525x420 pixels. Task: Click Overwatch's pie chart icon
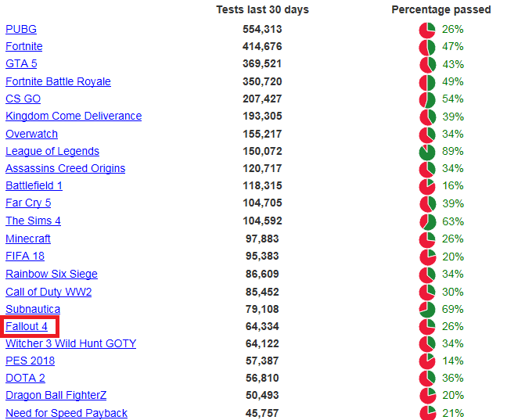pyautogui.click(x=427, y=135)
